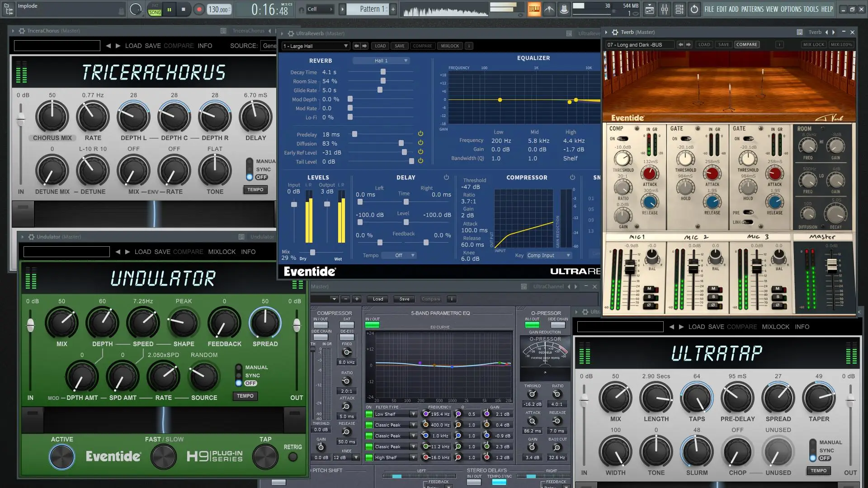The image size is (868, 488).
Task: Toggle Low Shelf band ON in UltraChannel
Action: pyautogui.click(x=369, y=414)
